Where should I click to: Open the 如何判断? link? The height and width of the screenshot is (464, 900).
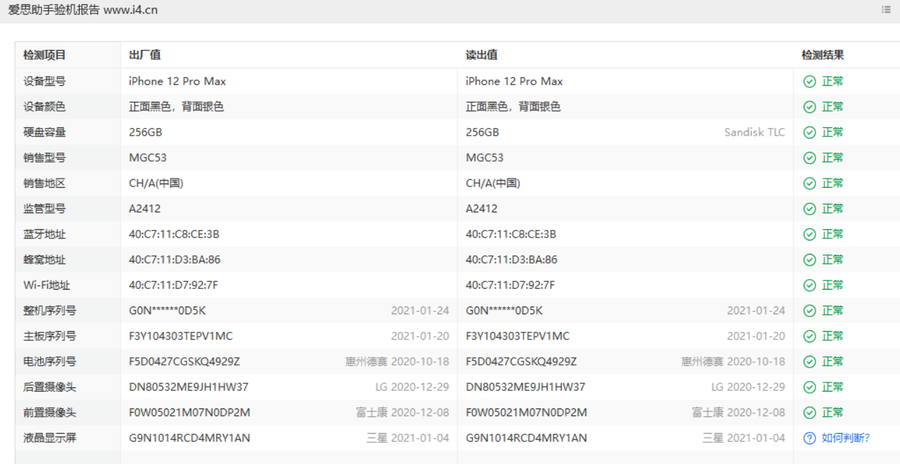point(845,438)
